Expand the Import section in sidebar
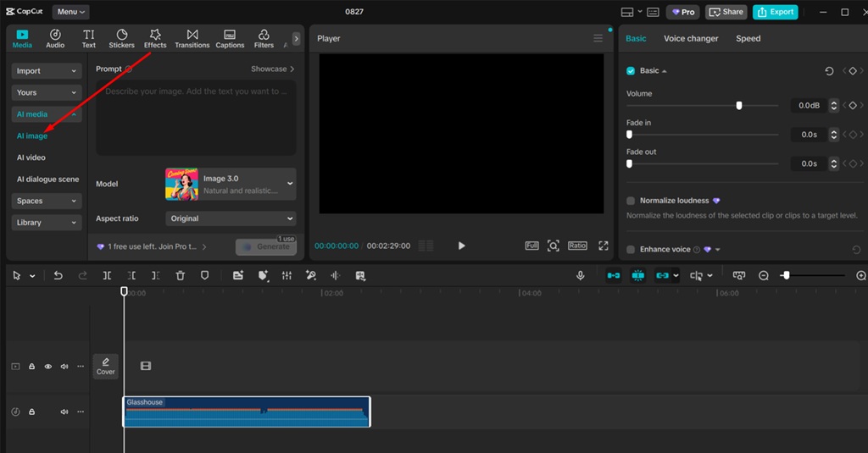 [x=47, y=71]
